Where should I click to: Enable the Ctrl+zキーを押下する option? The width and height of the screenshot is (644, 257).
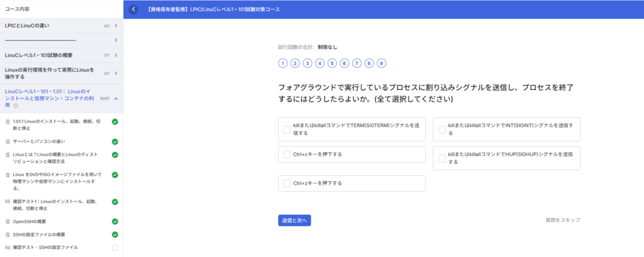(287, 183)
